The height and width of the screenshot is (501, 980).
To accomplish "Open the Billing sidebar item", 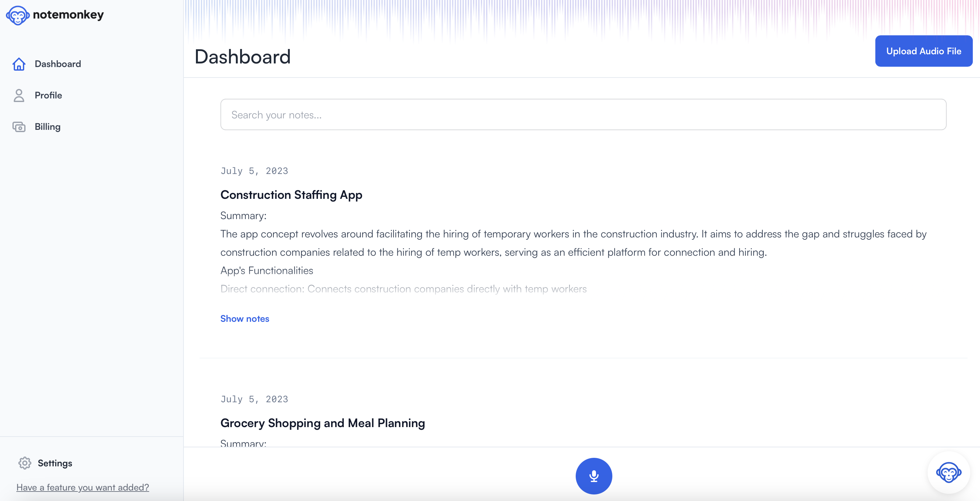I will point(47,127).
